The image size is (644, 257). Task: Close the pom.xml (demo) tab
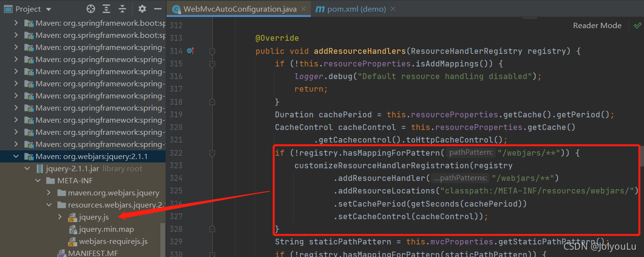point(393,9)
